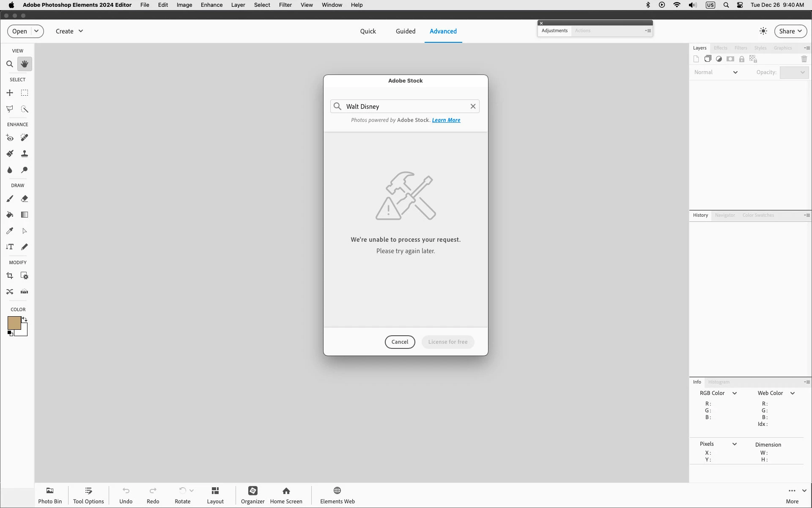Image resolution: width=812 pixels, height=508 pixels.
Task: Switch to the Guided tab
Action: click(x=405, y=31)
